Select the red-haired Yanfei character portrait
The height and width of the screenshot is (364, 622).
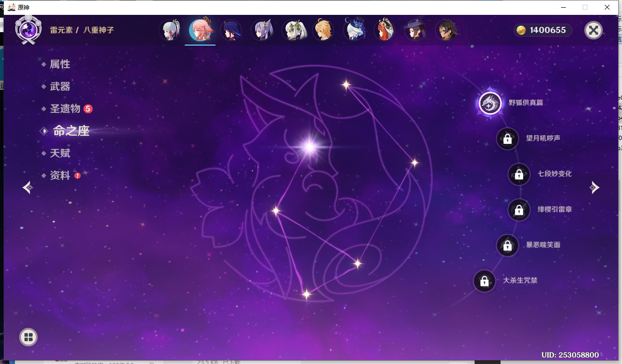click(x=385, y=30)
